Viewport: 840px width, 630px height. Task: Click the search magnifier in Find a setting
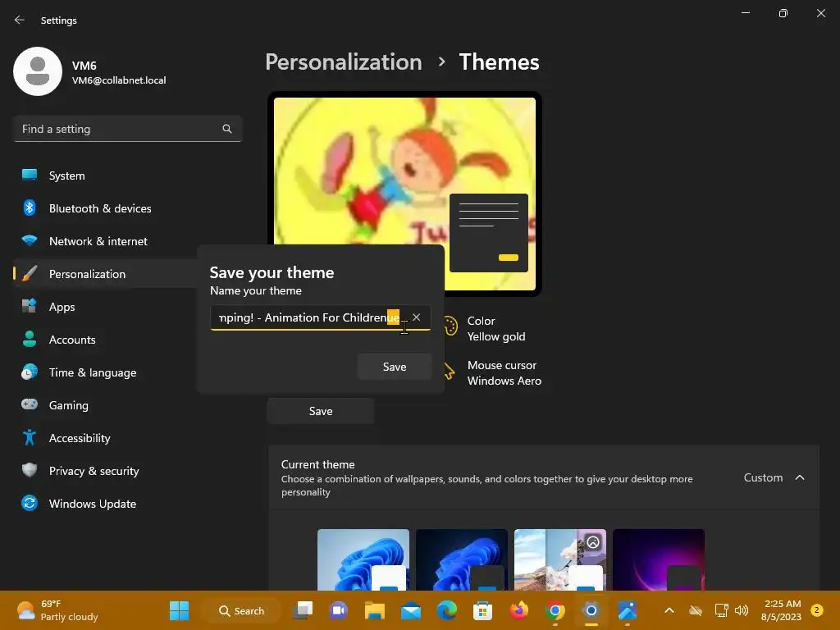[227, 129]
